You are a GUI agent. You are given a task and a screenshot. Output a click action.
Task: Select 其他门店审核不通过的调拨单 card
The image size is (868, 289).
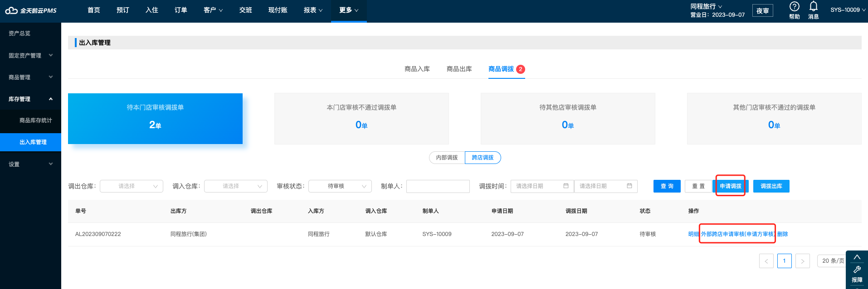pyautogui.click(x=774, y=119)
